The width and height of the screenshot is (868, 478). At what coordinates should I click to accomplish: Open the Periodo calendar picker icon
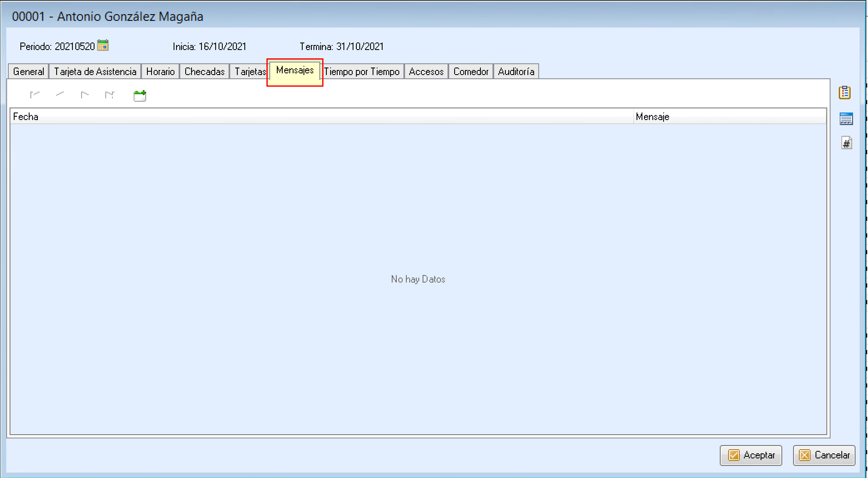(x=103, y=45)
